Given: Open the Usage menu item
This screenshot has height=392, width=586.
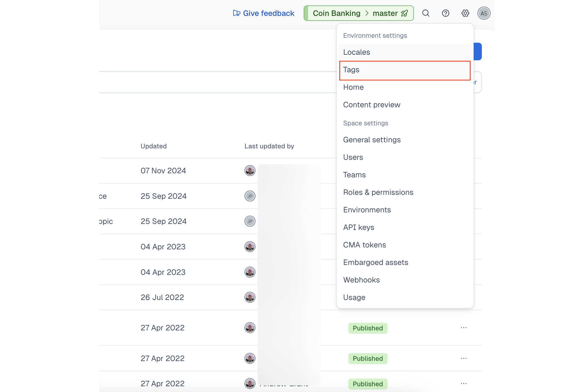Looking at the screenshot, I should (354, 298).
